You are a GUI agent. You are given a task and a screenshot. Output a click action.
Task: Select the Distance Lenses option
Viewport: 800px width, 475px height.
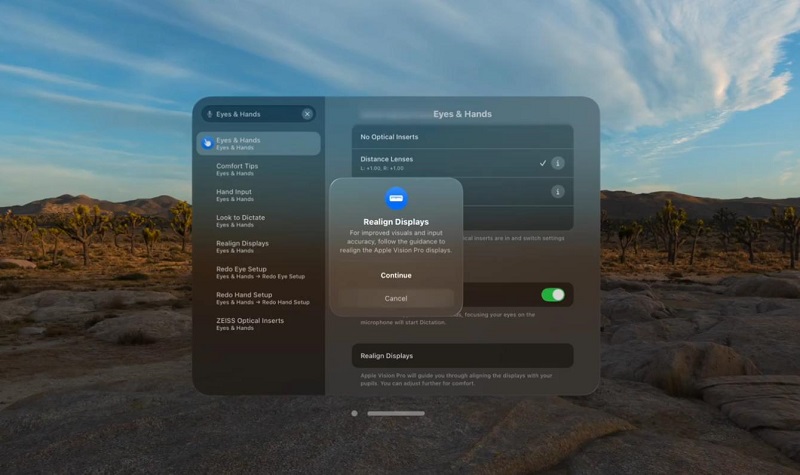(x=440, y=163)
